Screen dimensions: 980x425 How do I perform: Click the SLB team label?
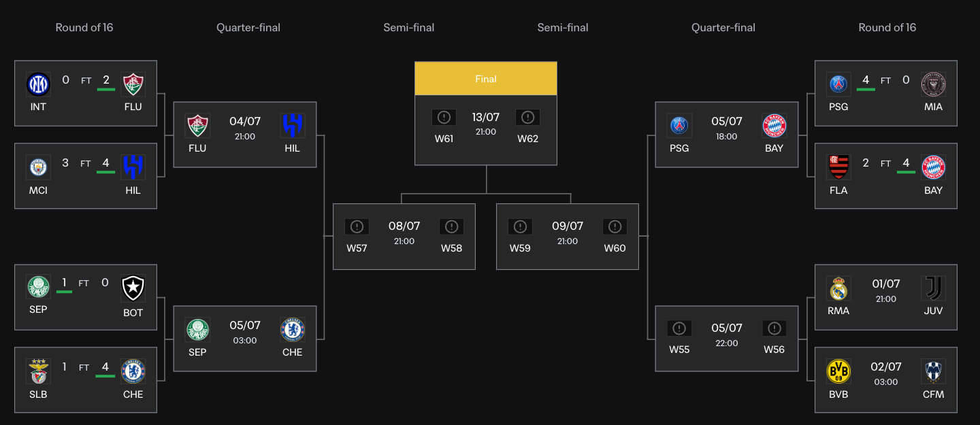[38, 394]
